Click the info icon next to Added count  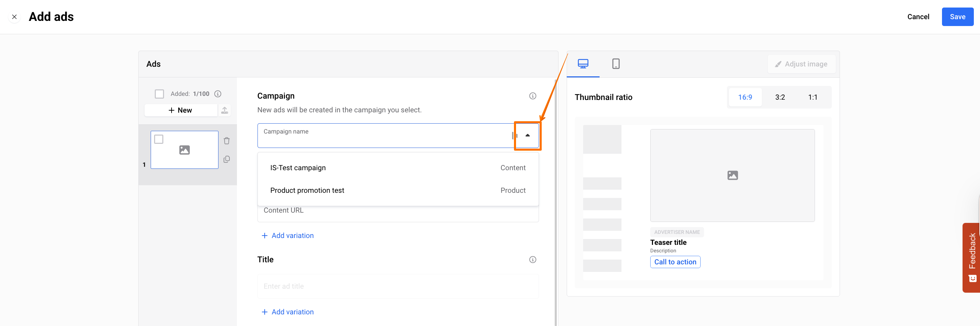[218, 94]
